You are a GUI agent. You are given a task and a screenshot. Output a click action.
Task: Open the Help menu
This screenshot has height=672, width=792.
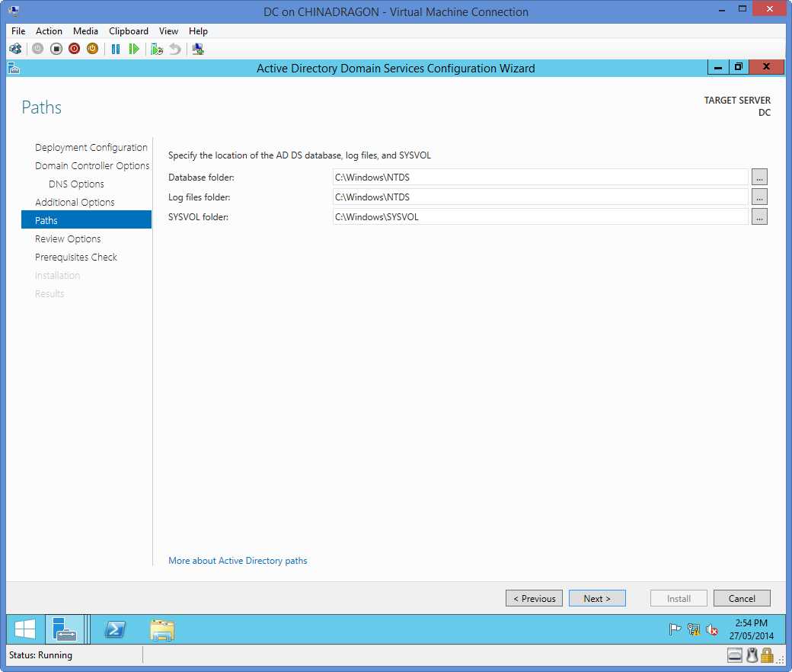(x=198, y=30)
